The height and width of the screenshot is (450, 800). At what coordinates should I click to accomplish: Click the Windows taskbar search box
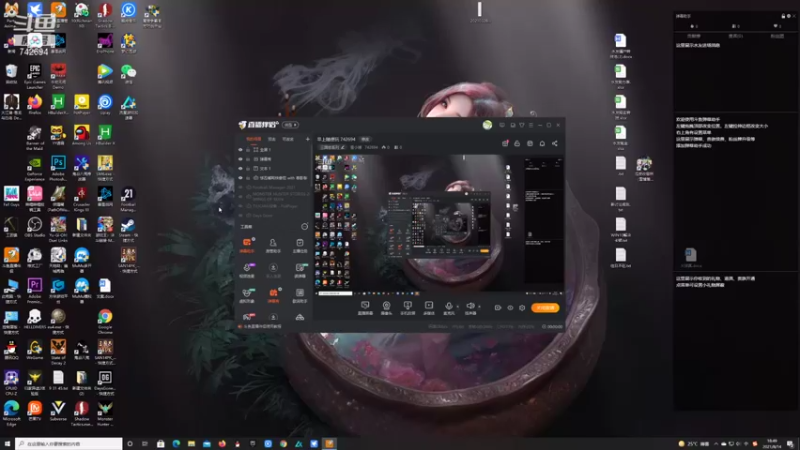pos(68,443)
